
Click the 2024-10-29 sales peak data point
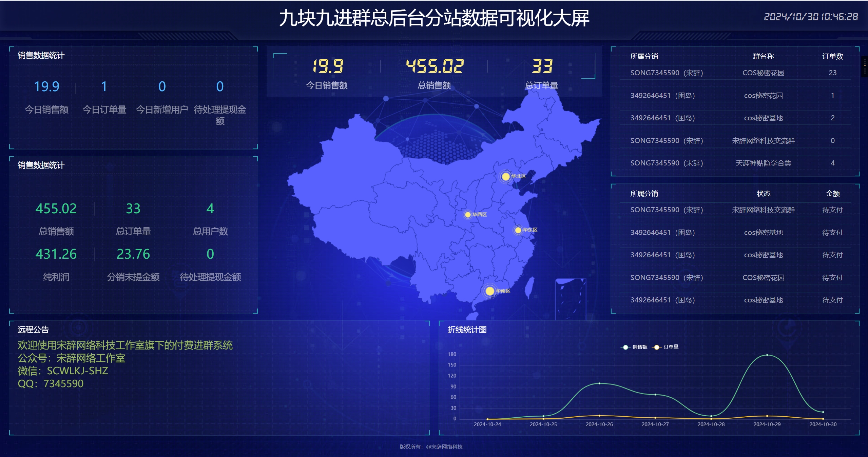point(767,355)
